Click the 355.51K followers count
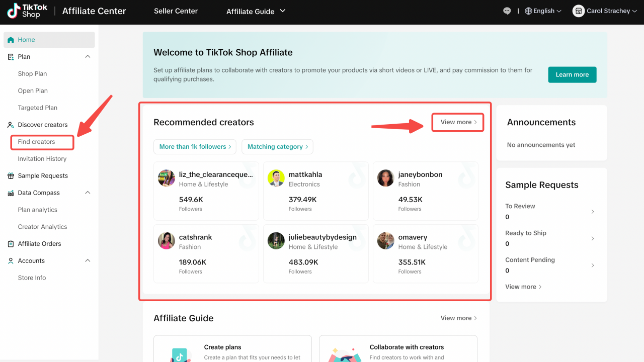This screenshot has width=644, height=362. (412, 262)
